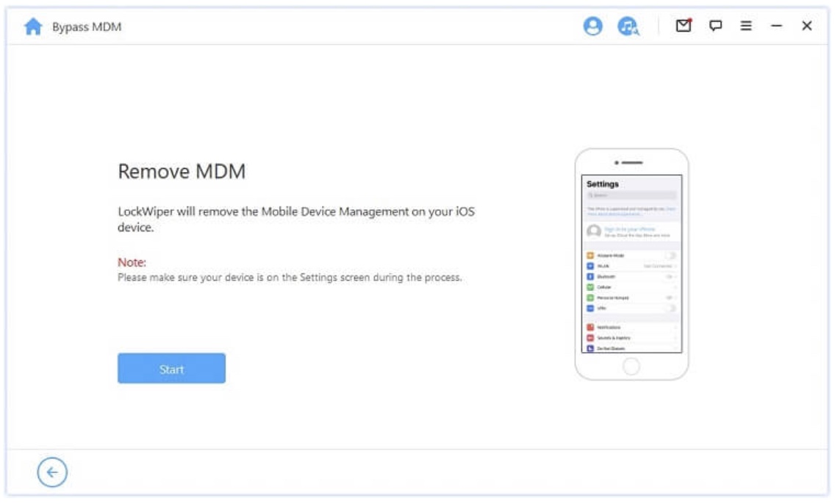The height and width of the screenshot is (504, 835).
Task: Check the mail notifications icon
Action: pos(684,25)
